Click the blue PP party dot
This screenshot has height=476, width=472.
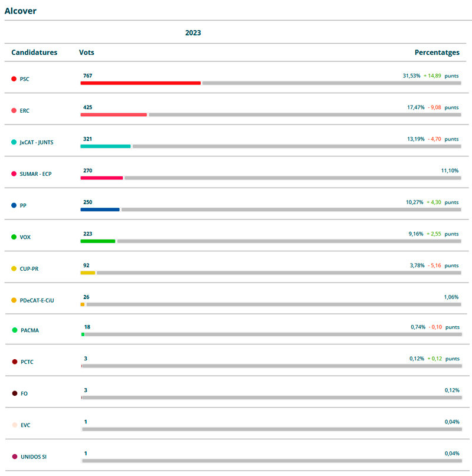(14, 205)
